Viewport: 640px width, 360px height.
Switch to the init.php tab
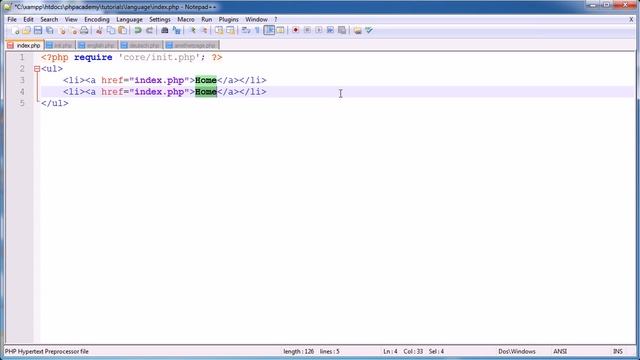tap(60, 45)
